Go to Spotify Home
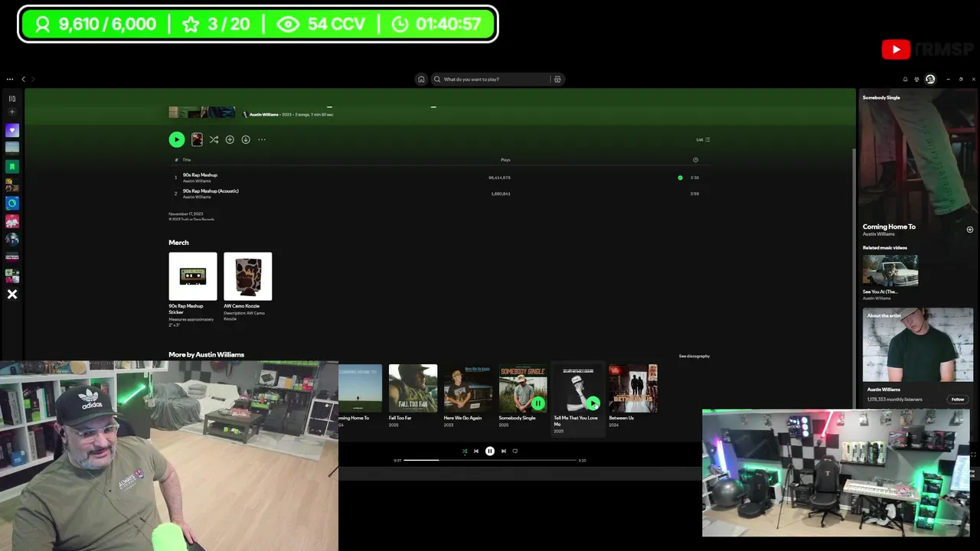The height and width of the screenshot is (551, 980). click(x=421, y=79)
